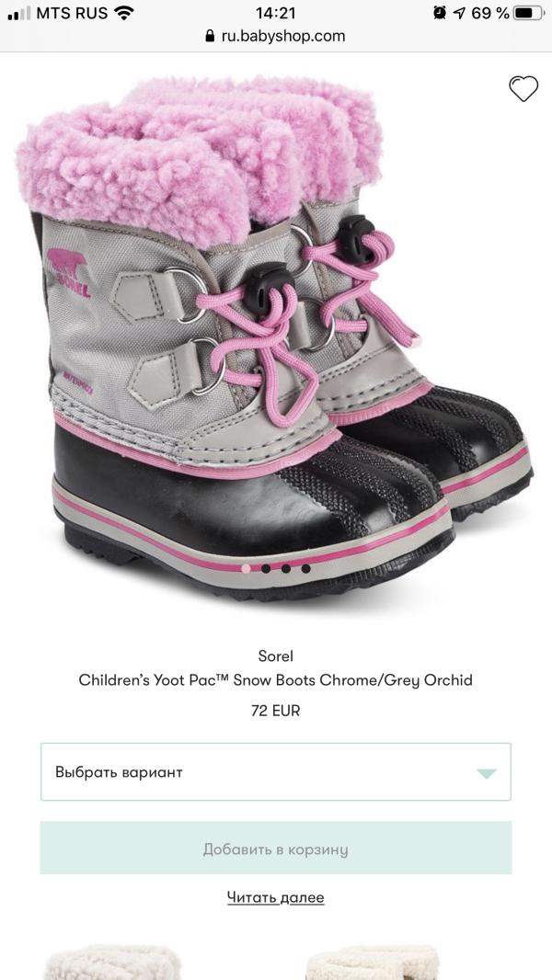Click the Добавить в корзину button

pyautogui.click(x=276, y=849)
